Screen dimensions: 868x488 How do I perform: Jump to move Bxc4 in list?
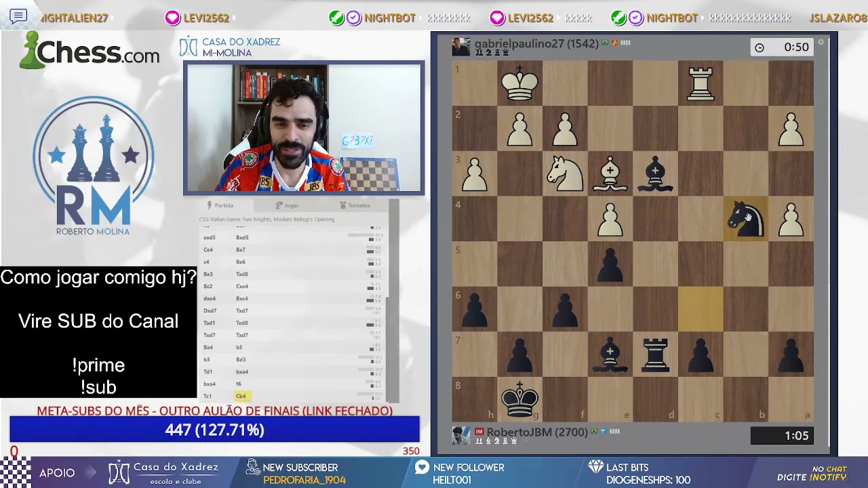[241, 298]
